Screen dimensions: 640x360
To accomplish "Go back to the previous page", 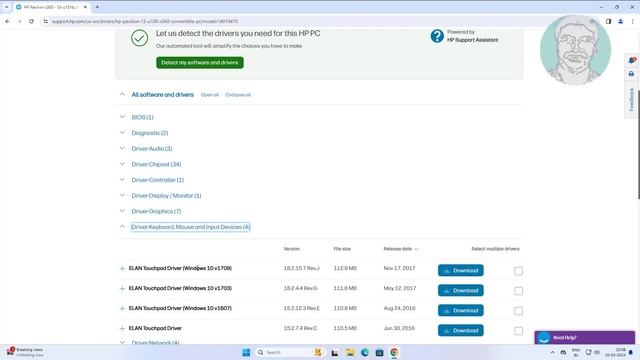I will tap(7, 21).
